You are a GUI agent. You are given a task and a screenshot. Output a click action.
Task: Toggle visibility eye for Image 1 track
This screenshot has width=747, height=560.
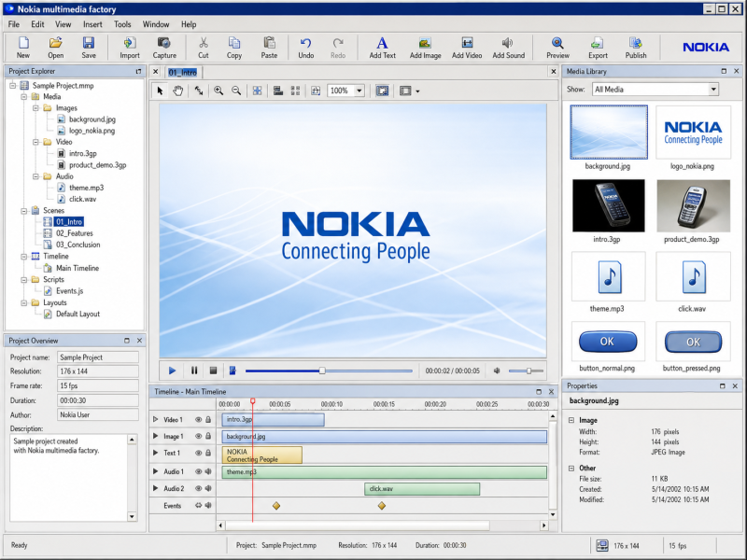pyautogui.click(x=198, y=436)
